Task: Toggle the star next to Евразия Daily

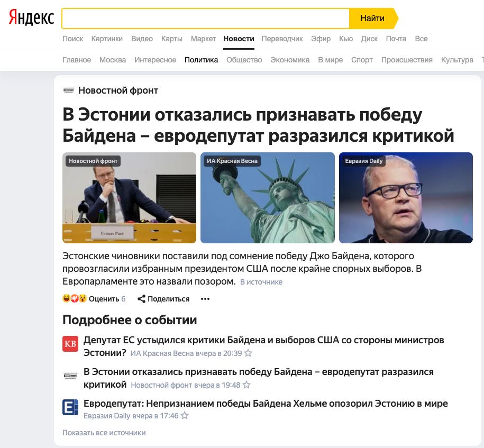Action: point(185,416)
